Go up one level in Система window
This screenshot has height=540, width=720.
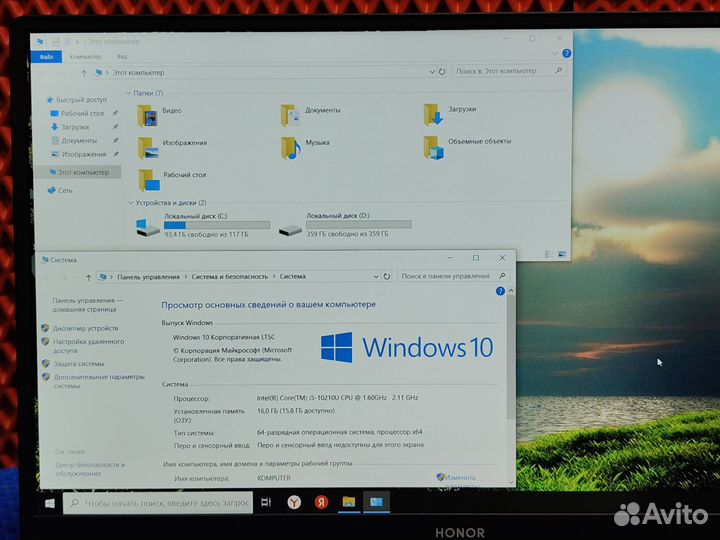click(x=89, y=277)
